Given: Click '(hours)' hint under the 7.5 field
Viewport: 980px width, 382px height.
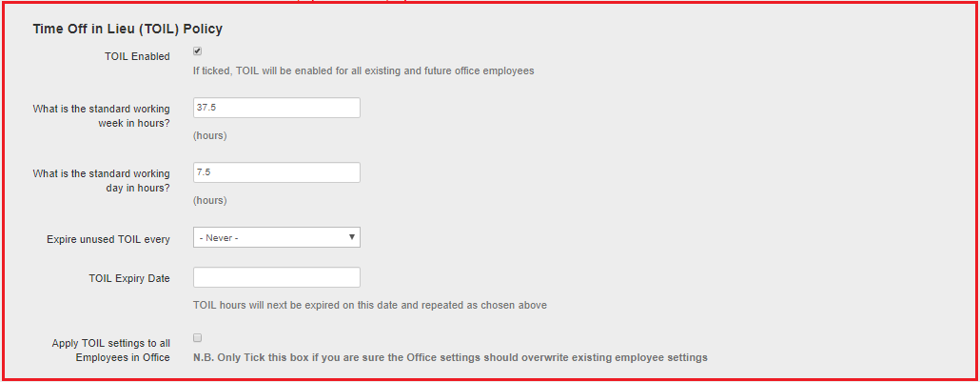Looking at the screenshot, I should (209, 200).
